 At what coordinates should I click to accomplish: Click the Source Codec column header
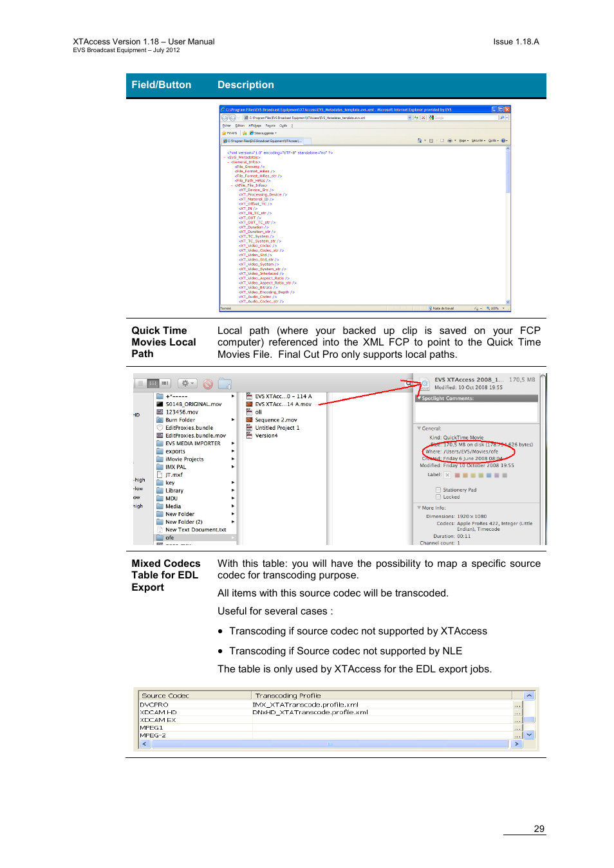click(195, 696)
